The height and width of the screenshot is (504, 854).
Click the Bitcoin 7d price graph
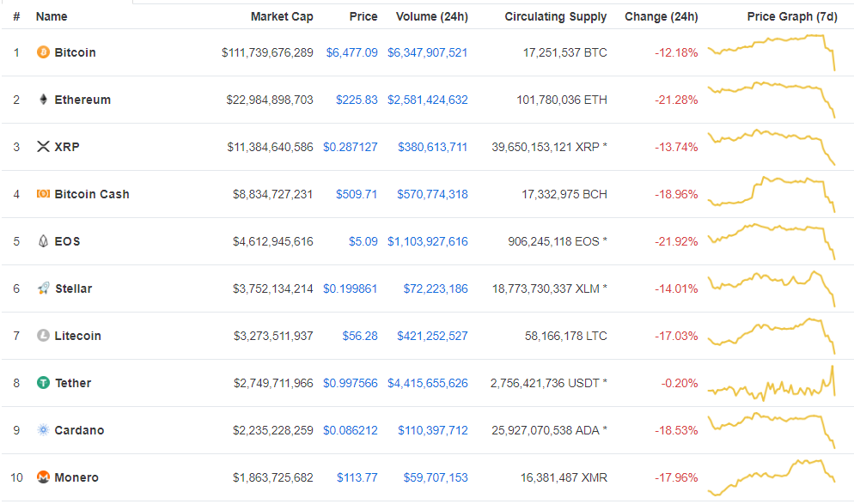point(772,52)
